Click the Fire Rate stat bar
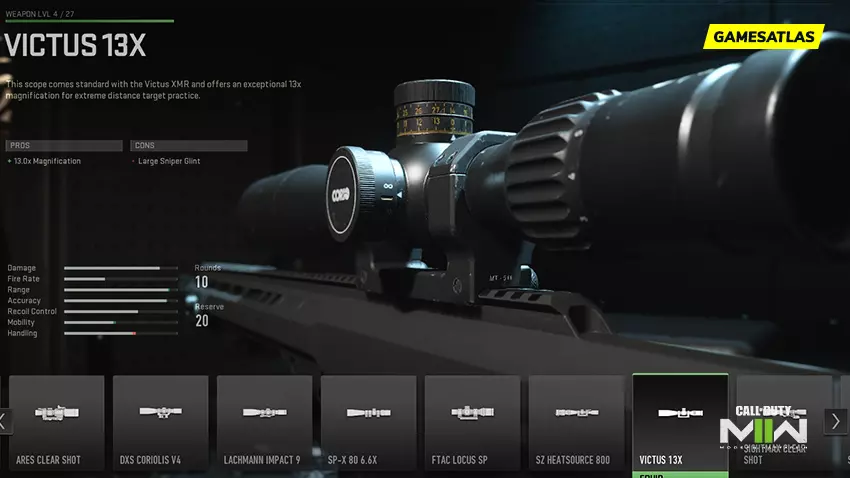The image size is (850, 478). point(121,279)
